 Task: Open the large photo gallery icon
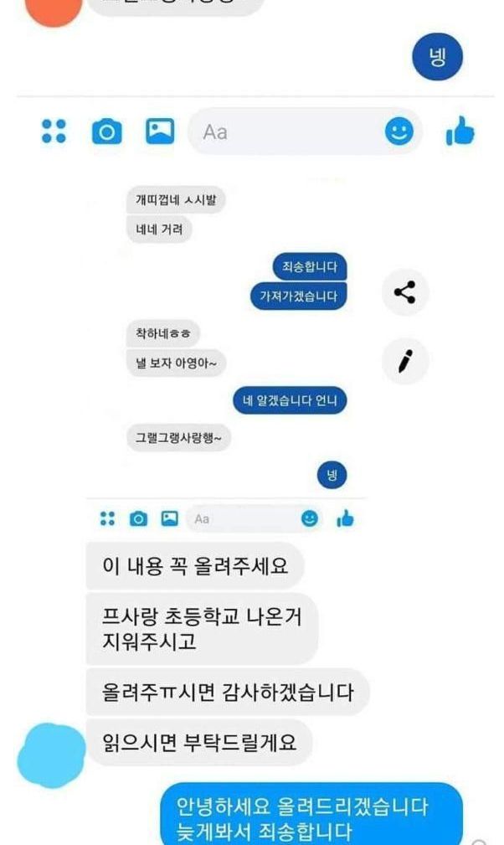[x=160, y=131]
